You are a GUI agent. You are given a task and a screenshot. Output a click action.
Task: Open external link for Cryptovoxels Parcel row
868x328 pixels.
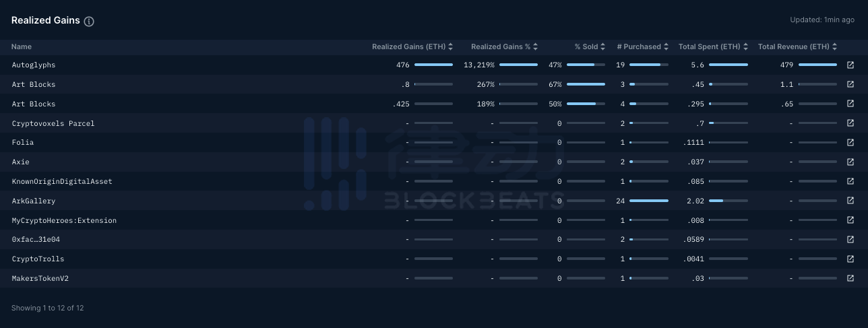[850, 123]
